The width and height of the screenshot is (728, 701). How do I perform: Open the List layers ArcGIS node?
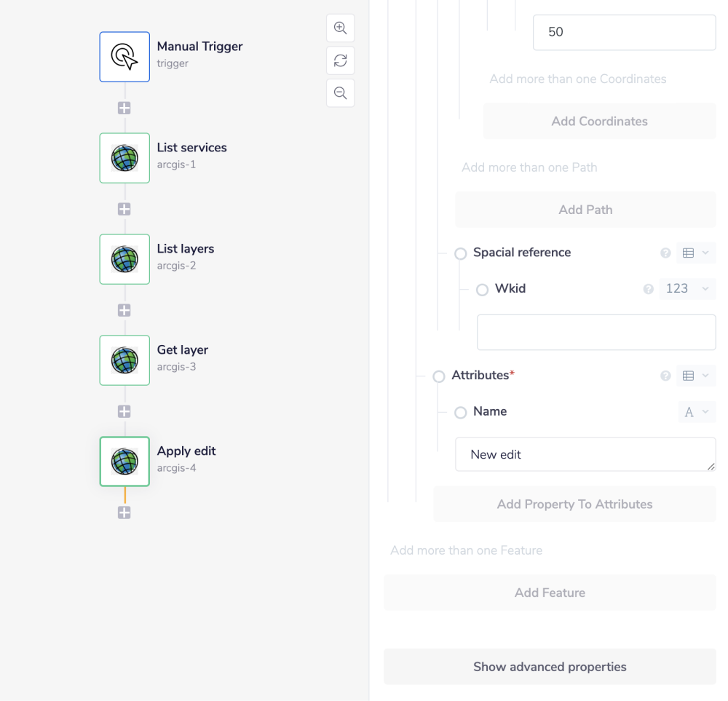pos(124,259)
